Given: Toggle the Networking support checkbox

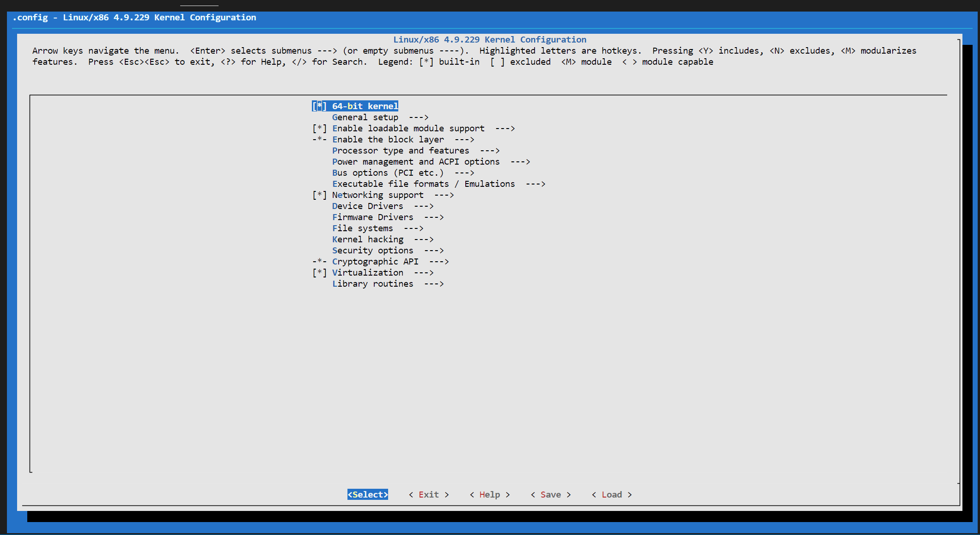Looking at the screenshot, I should [x=319, y=195].
